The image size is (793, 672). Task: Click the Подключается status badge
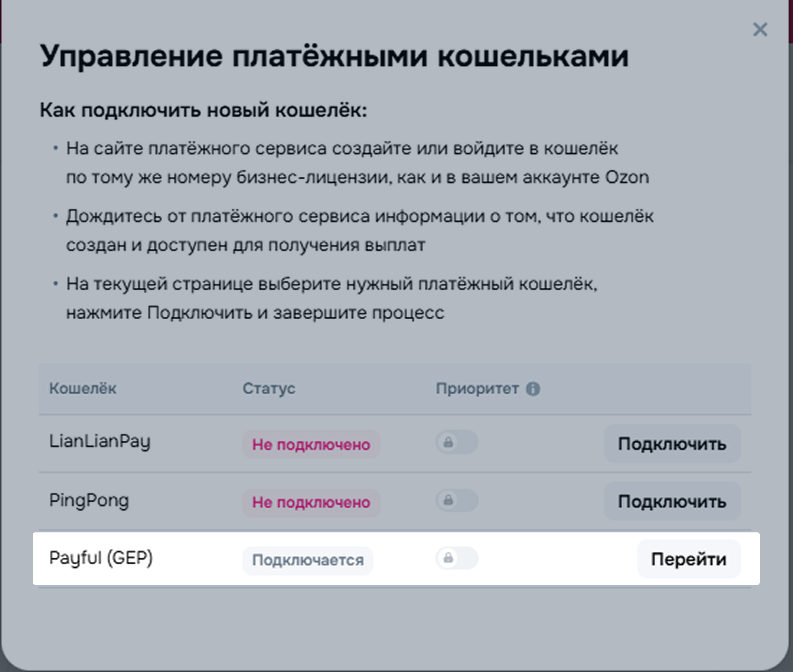[x=308, y=560]
